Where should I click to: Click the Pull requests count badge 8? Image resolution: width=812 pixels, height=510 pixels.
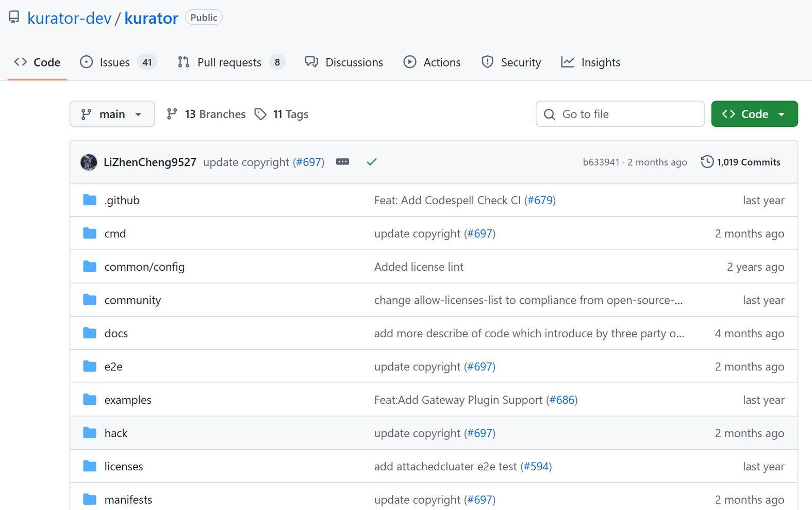[277, 62]
